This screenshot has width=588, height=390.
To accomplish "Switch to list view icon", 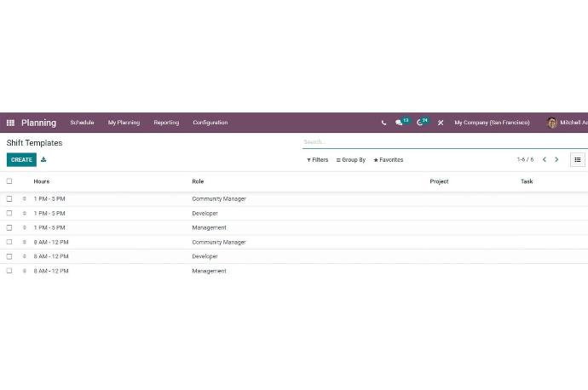I will click(578, 159).
